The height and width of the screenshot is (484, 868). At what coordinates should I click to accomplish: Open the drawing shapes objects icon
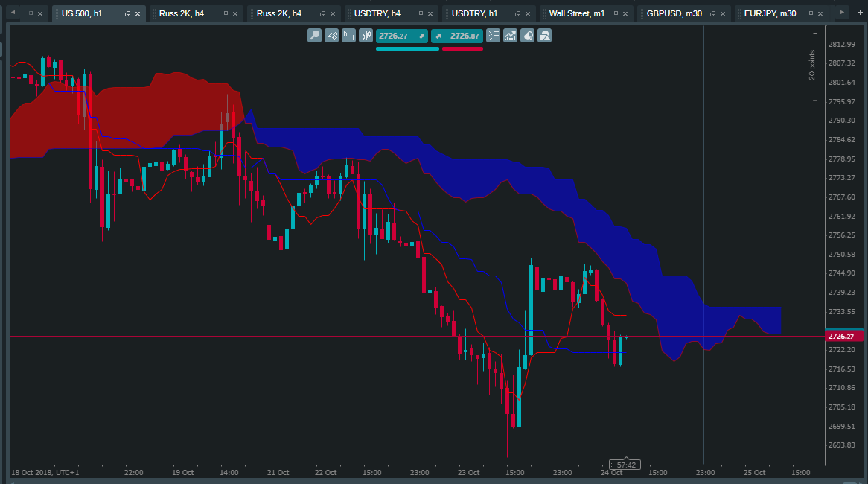point(545,36)
